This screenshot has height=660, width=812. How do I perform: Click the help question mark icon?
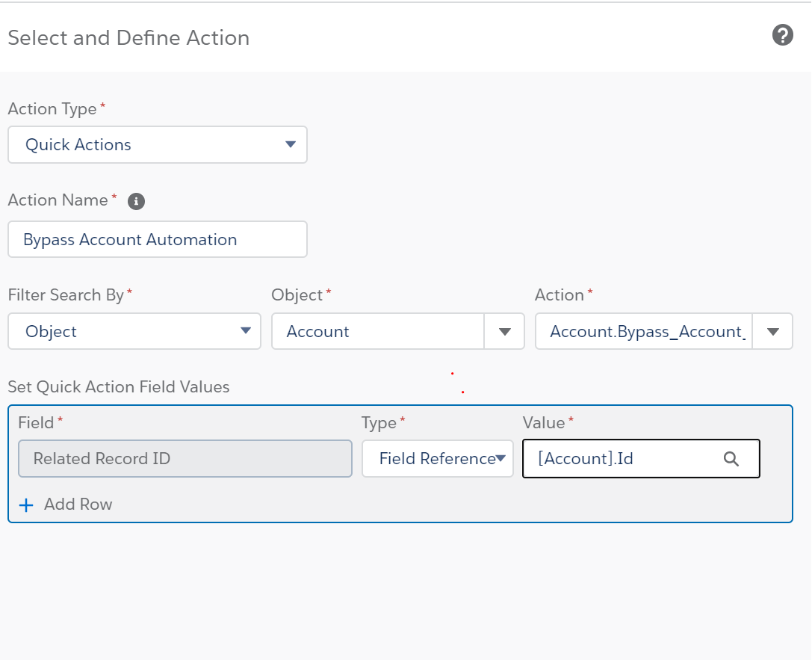(x=782, y=35)
